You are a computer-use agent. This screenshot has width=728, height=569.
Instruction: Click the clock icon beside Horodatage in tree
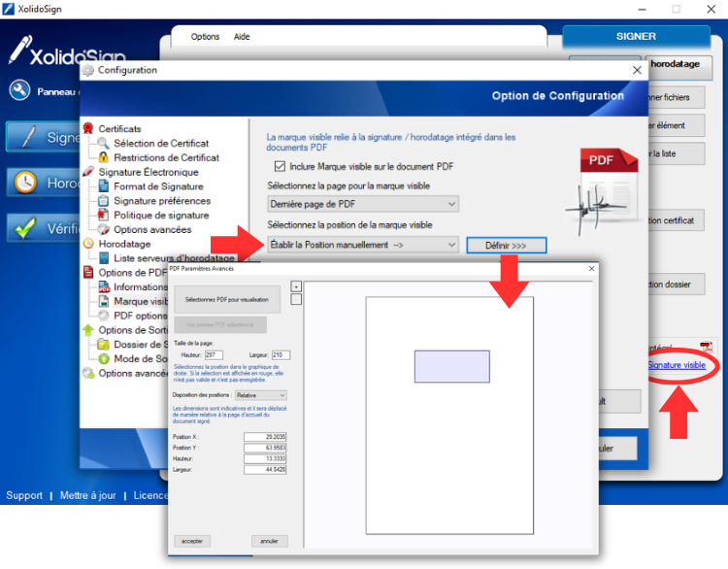tap(88, 244)
